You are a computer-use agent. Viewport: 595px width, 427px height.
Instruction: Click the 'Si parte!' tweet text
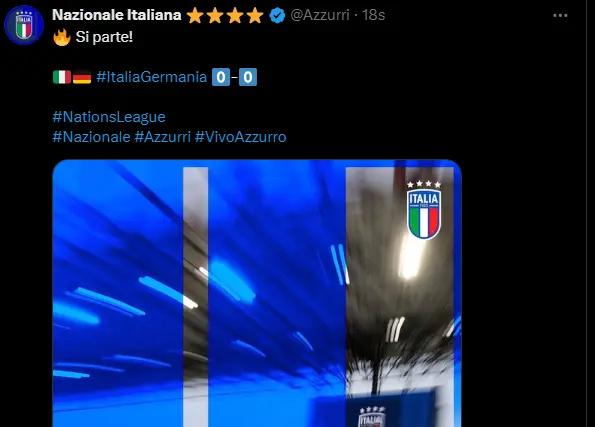[104, 37]
